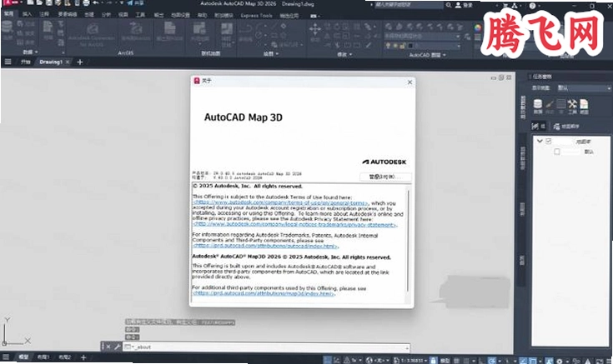
Task: Click the Share paper-plane icon
Action: coord(130,3)
